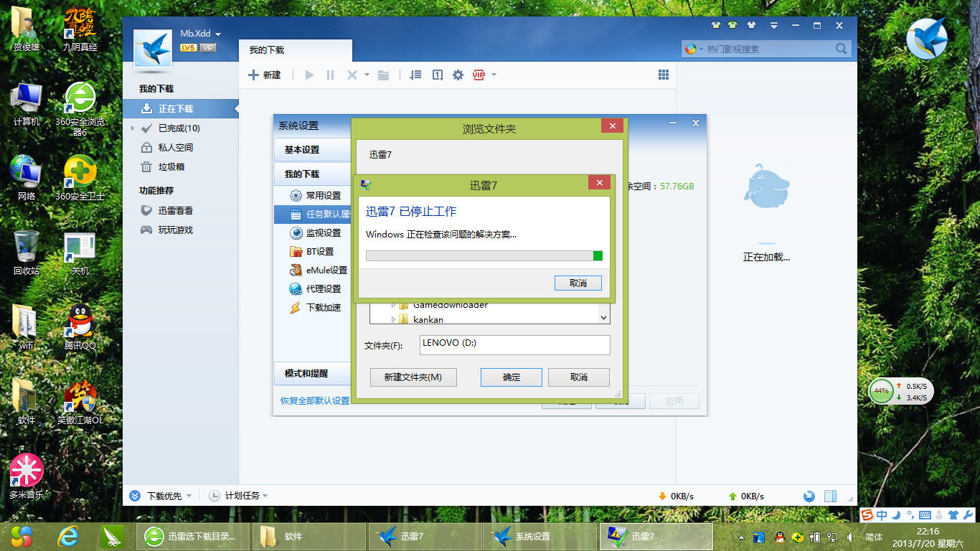Open 我的下载 section in 系统设置
Image resolution: width=980 pixels, height=551 pixels.
click(x=312, y=174)
